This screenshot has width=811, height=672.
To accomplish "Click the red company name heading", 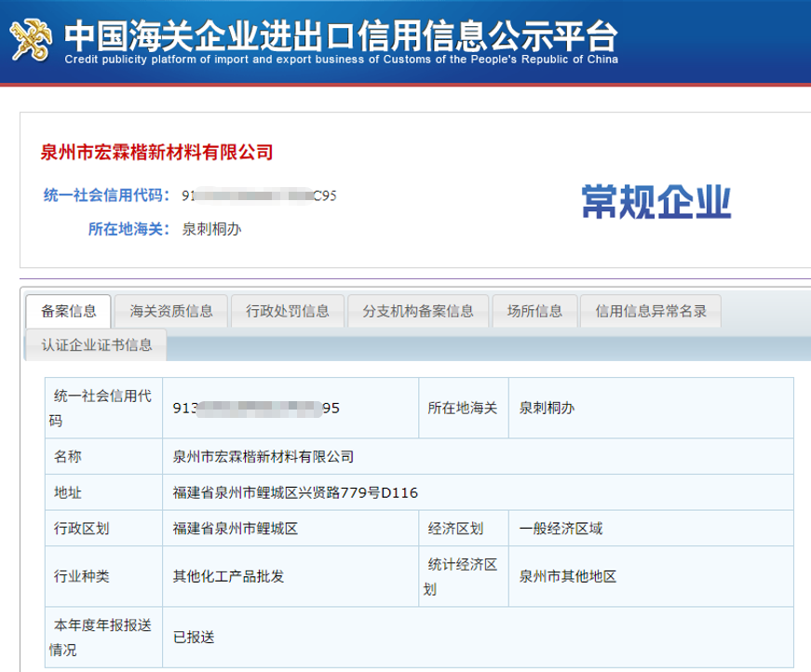I will point(156,153).
